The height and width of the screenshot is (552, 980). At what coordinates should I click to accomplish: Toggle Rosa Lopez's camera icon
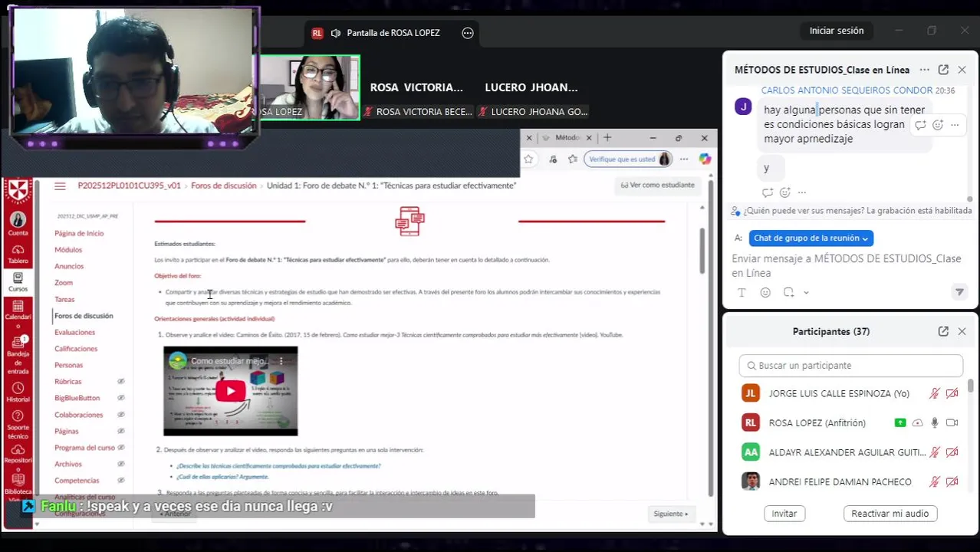pyautogui.click(x=952, y=422)
